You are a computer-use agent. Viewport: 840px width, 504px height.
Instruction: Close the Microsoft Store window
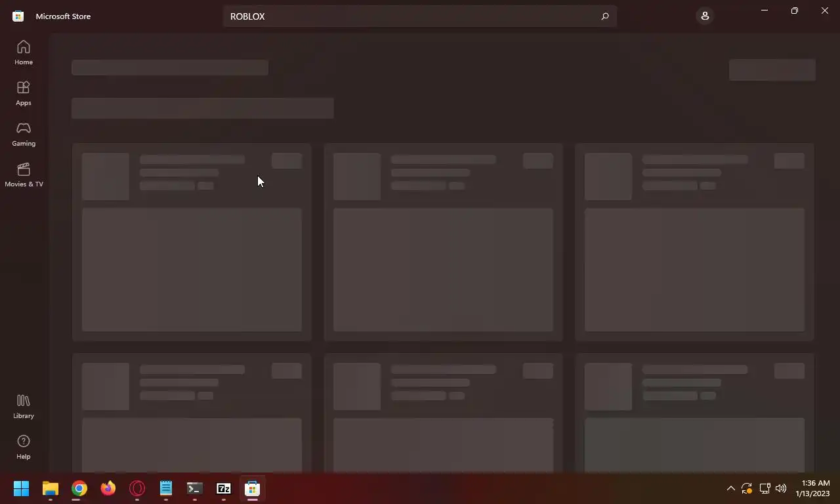pyautogui.click(x=825, y=10)
